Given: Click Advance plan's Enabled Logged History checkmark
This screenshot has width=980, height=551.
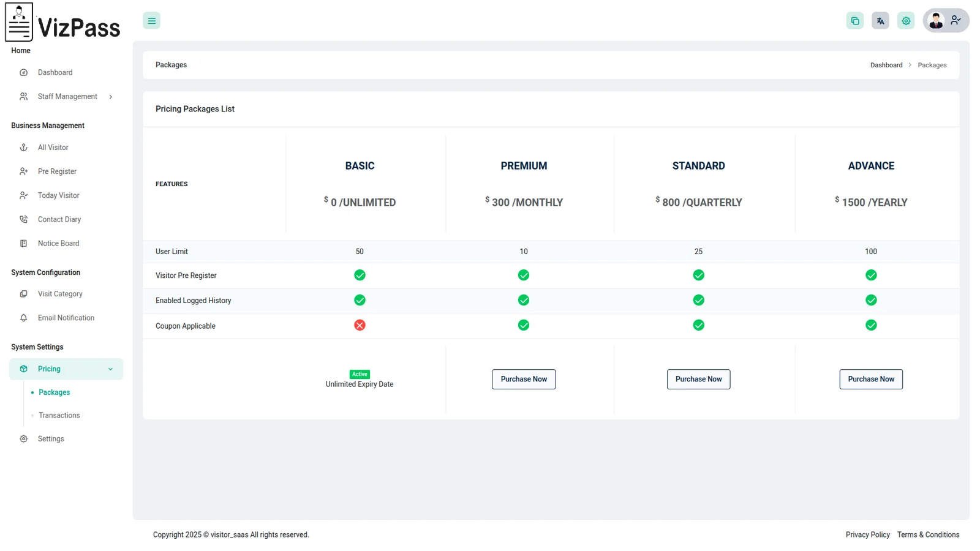Looking at the screenshot, I should tap(870, 300).
